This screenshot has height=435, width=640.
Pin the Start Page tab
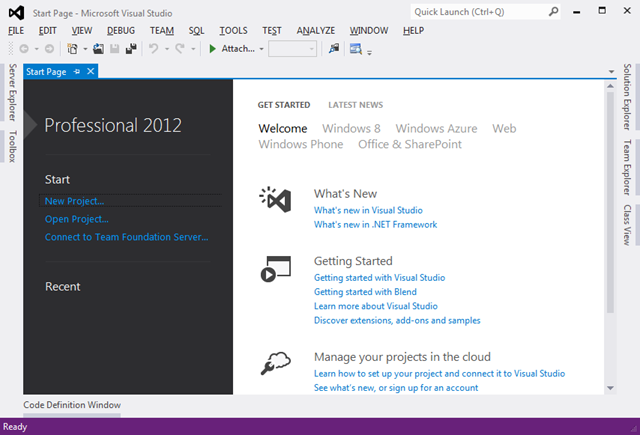77,72
